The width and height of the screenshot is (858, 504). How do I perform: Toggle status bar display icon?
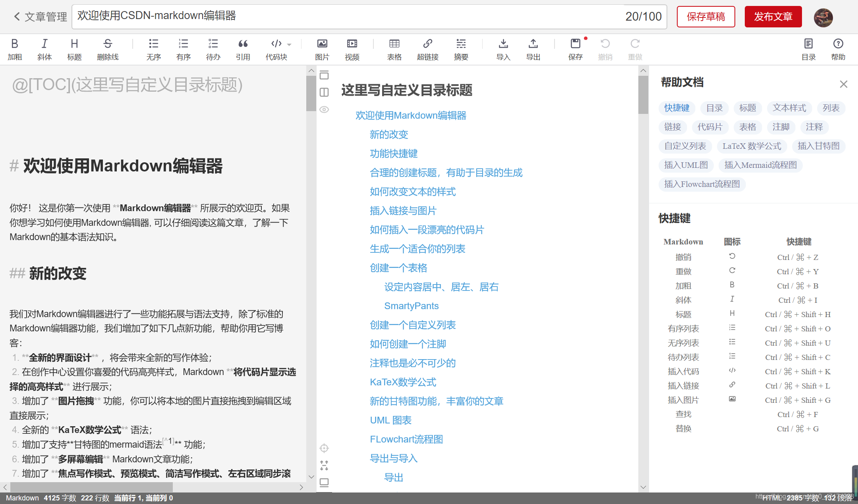pos(324,483)
